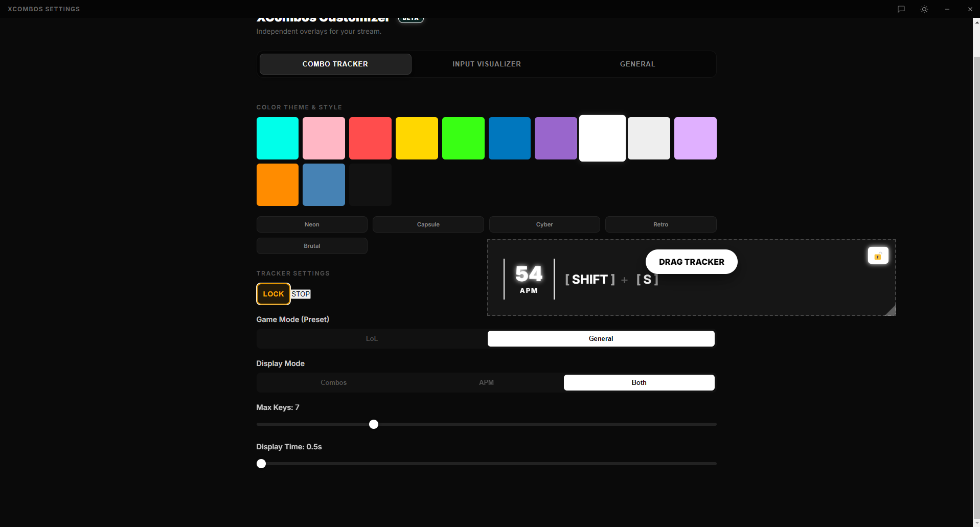The height and width of the screenshot is (527, 980).
Task: Click the DRAG TRACKER button
Action: click(691, 261)
